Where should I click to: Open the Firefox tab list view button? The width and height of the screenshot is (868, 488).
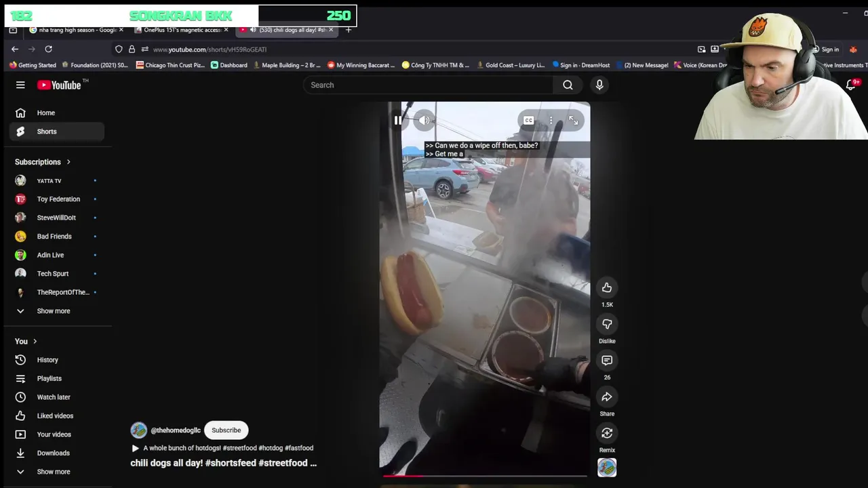point(13,30)
